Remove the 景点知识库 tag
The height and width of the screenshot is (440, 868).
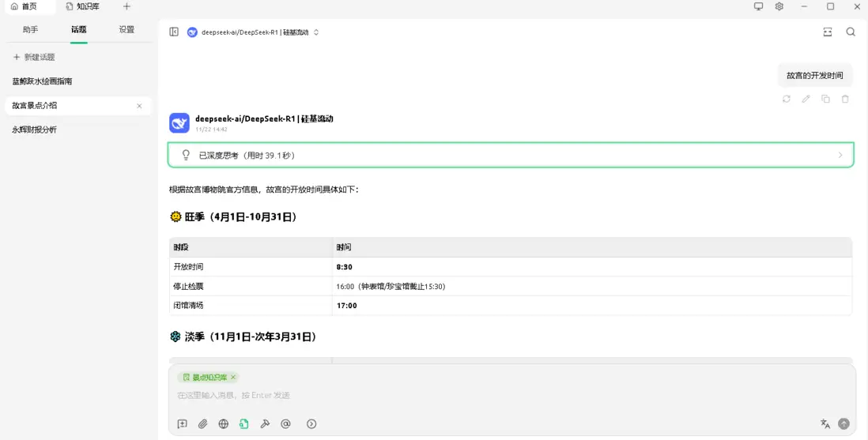pyautogui.click(x=233, y=378)
